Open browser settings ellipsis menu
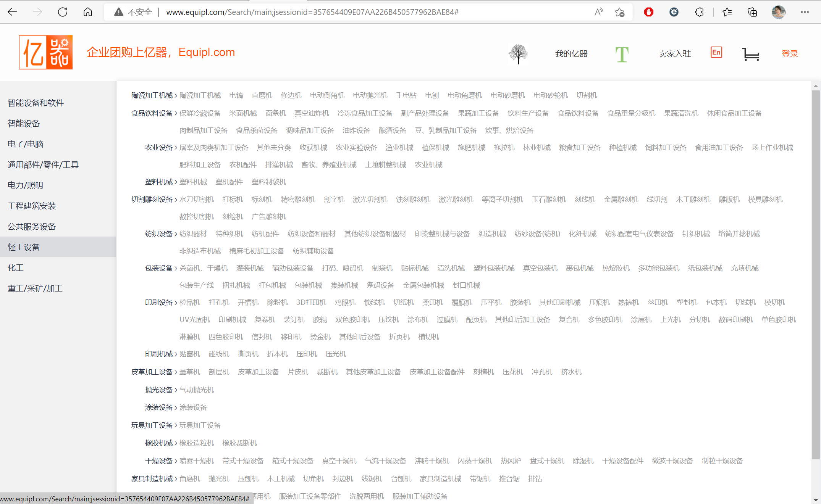This screenshot has height=504, width=821. point(805,12)
